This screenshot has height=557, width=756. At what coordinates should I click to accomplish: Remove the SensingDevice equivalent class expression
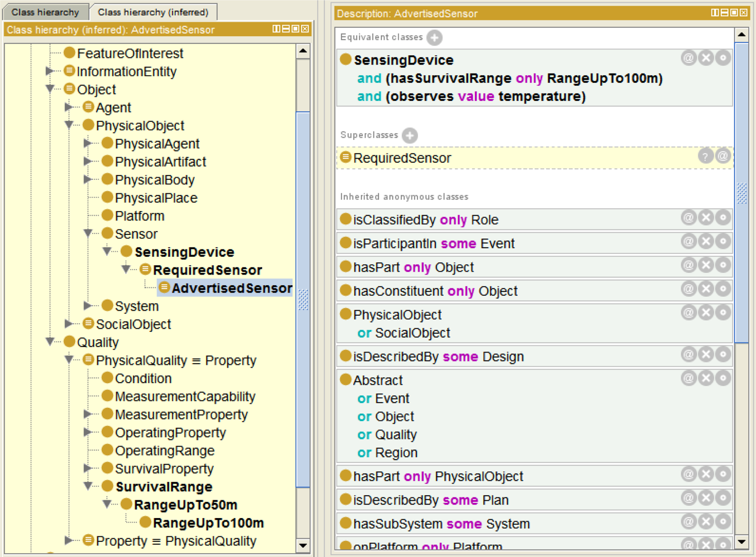(x=706, y=58)
